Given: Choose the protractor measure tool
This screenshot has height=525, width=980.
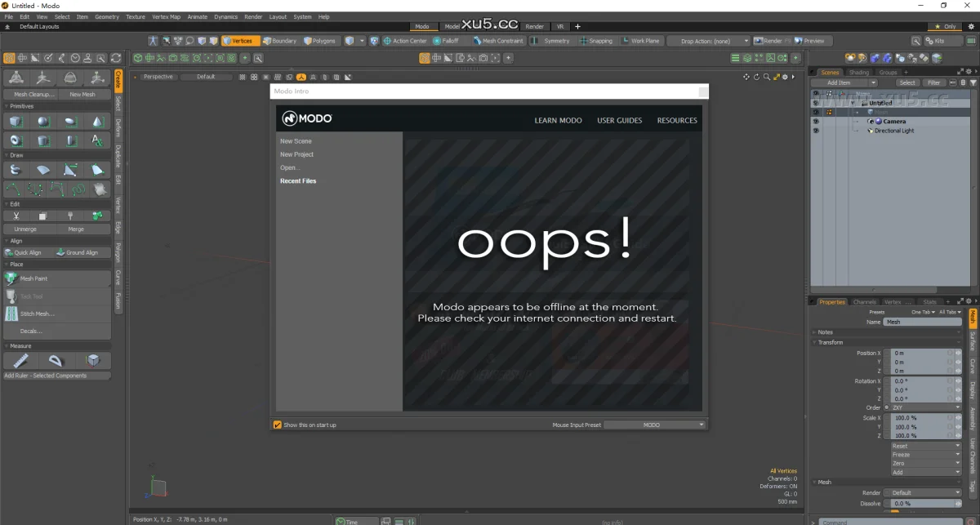Looking at the screenshot, I should pyautogui.click(x=56, y=360).
